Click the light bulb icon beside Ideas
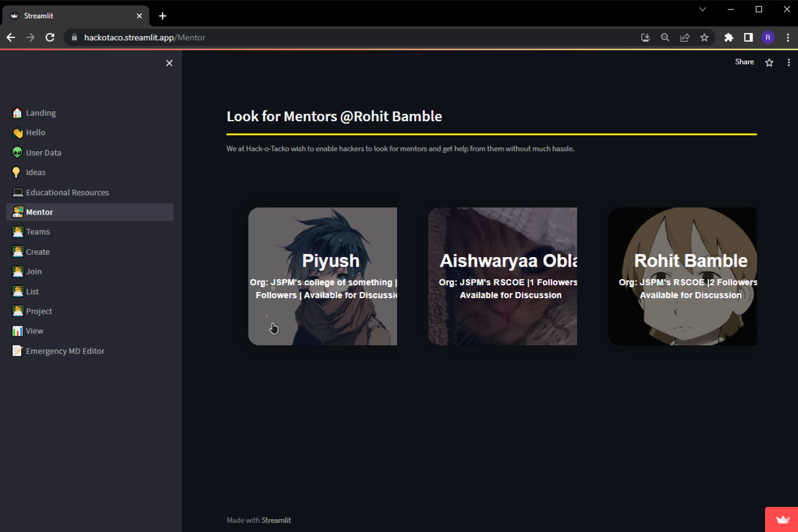 16,172
